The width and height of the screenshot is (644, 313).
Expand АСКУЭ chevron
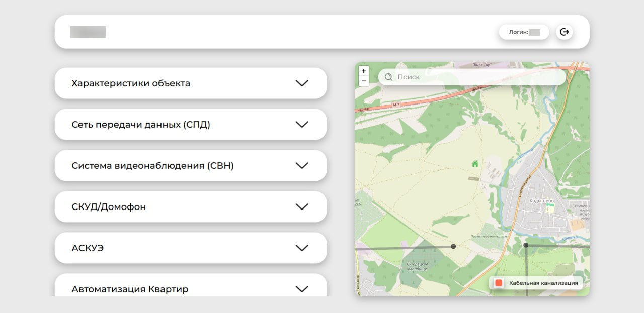[302, 248]
